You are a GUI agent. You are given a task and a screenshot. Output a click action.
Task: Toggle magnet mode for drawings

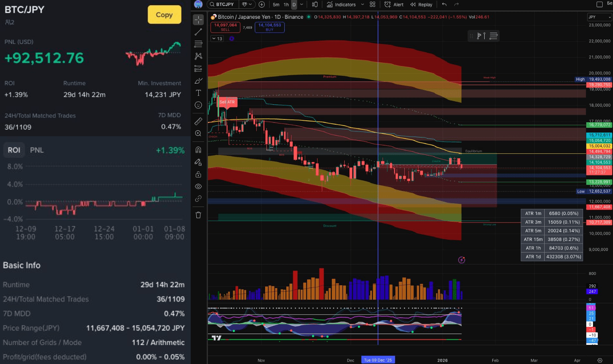pyautogui.click(x=198, y=150)
